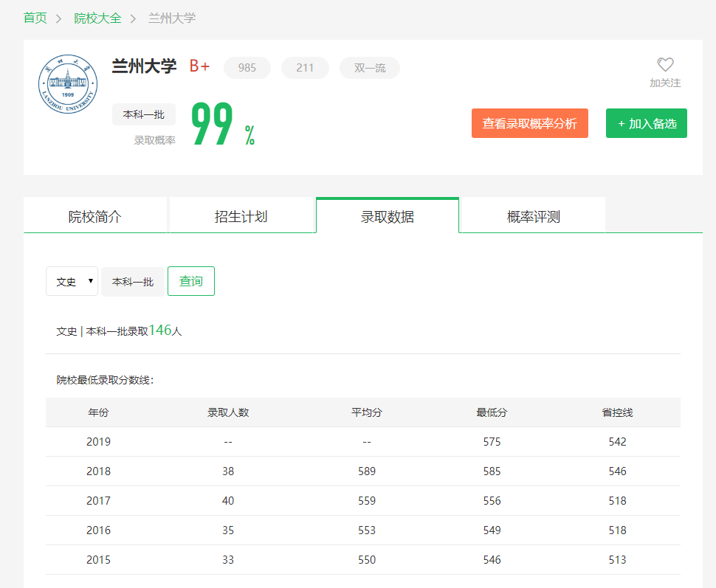Screen dimensions: 716x588
Task: Select the 2015 year cell
Action: point(98,560)
